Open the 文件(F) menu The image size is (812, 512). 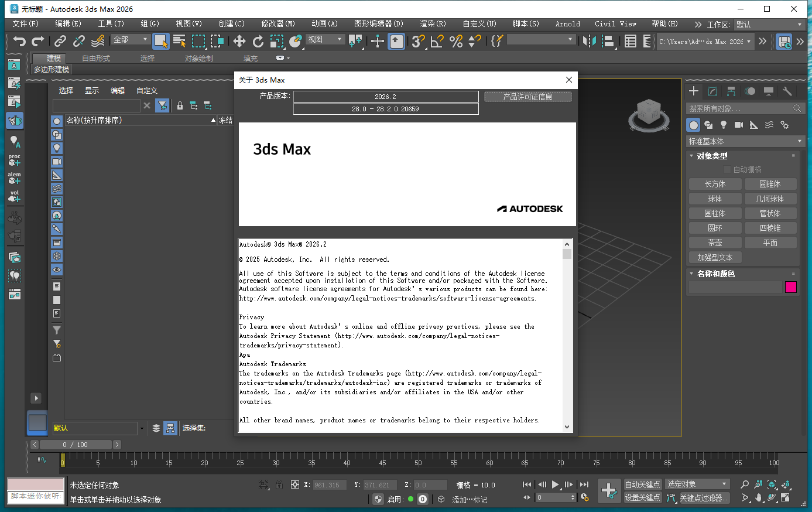click(x=25, y=24)
